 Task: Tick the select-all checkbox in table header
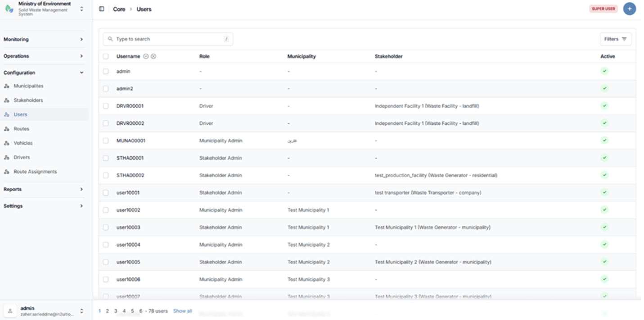point(106,56)
